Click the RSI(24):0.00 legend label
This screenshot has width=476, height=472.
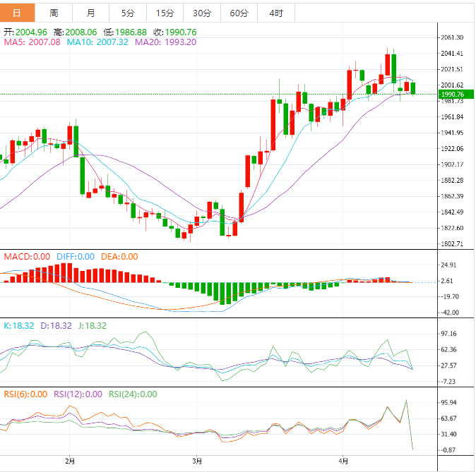click(x=133, y=394)
